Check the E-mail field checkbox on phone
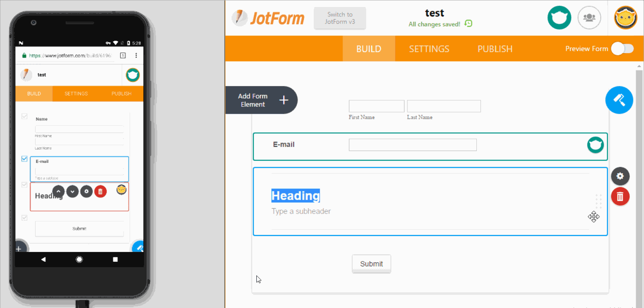644x308 pixels. click(24, 159)
